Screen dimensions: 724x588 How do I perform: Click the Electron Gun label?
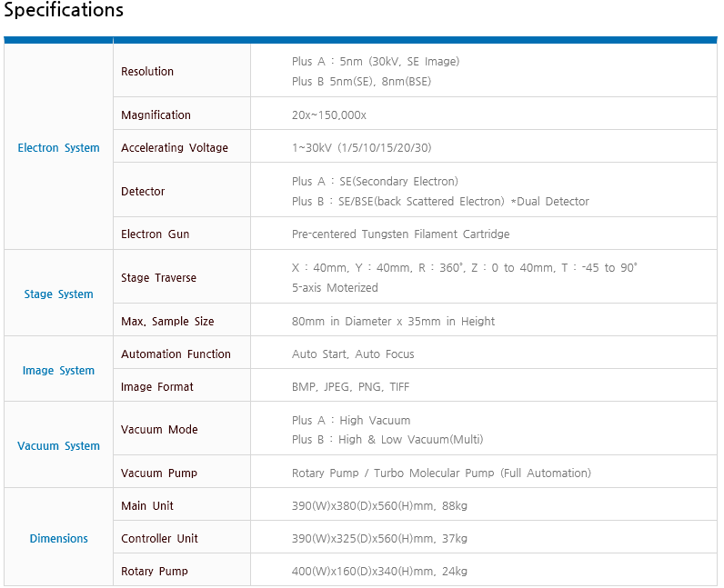(x=156, y=234)
